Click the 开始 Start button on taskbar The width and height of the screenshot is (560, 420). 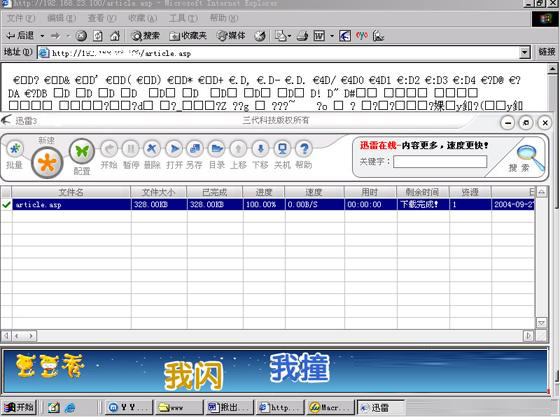(19, 408)
